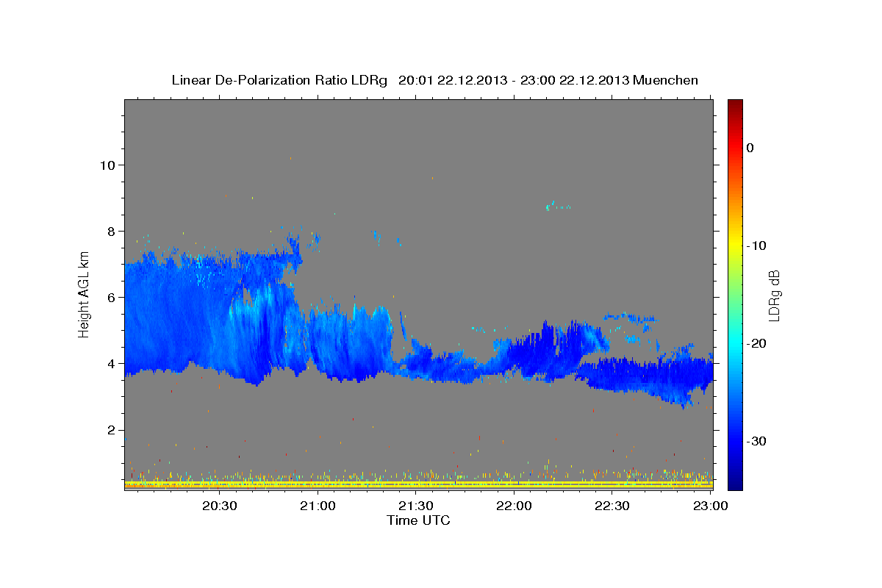Click the height tick label 10
The width and height of the screenshot is (882, 588).
click(108, 165)
